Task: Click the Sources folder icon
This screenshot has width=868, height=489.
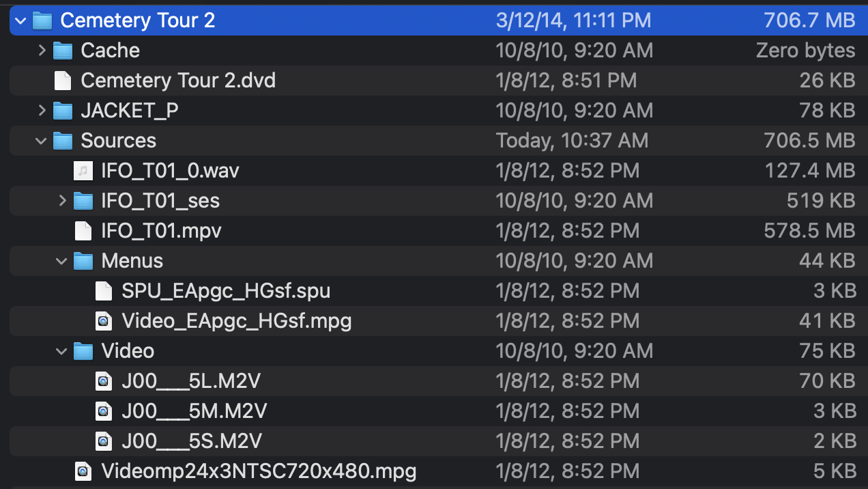Action: coord(63,141)
